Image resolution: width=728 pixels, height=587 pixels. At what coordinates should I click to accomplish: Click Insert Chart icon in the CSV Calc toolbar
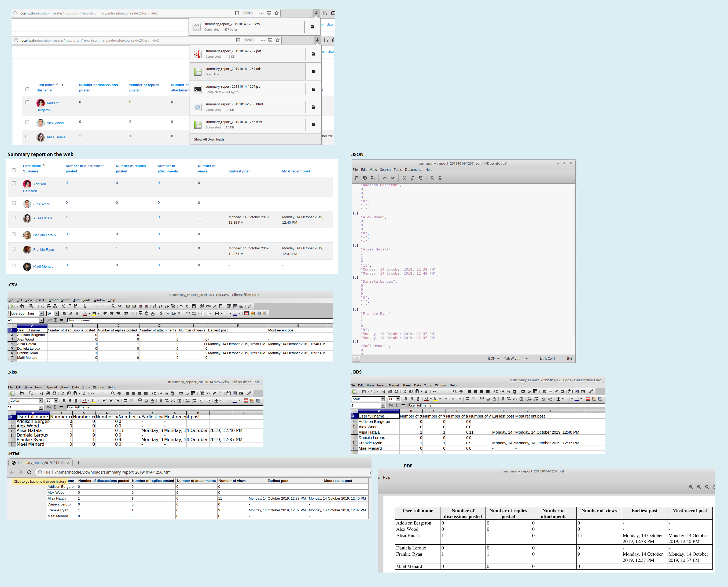click(188, 306)
